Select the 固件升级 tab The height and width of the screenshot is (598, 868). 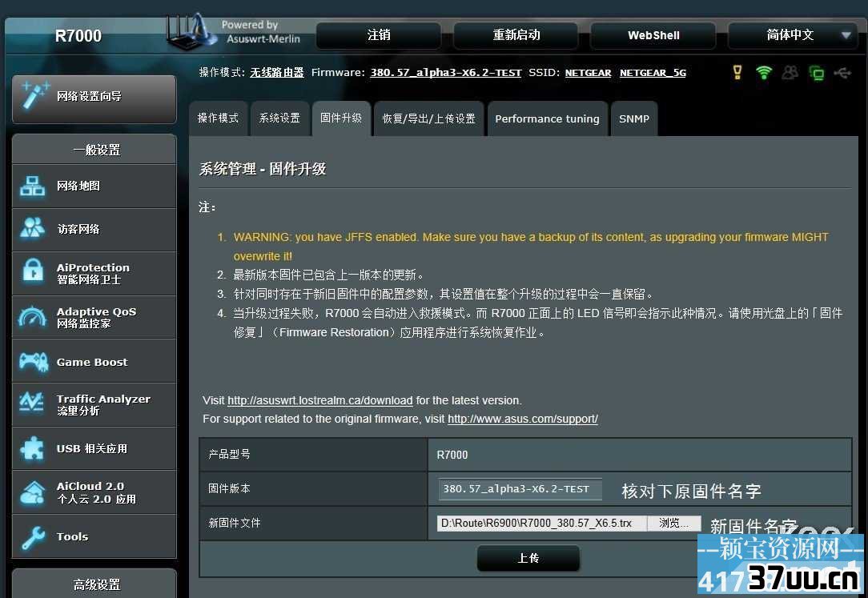(341, 118)
